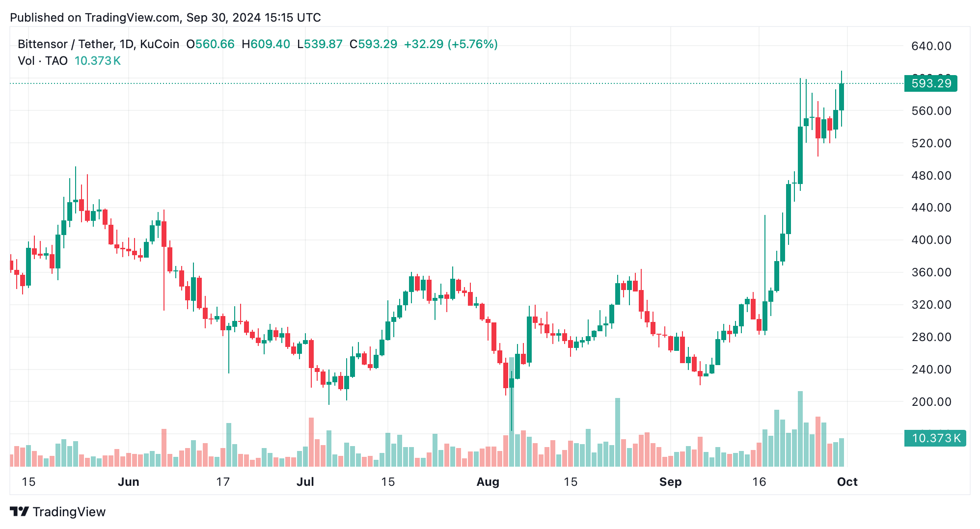Click the 560.00 price axis label
This screenshot has height=529, width=980.
[931, 111]
